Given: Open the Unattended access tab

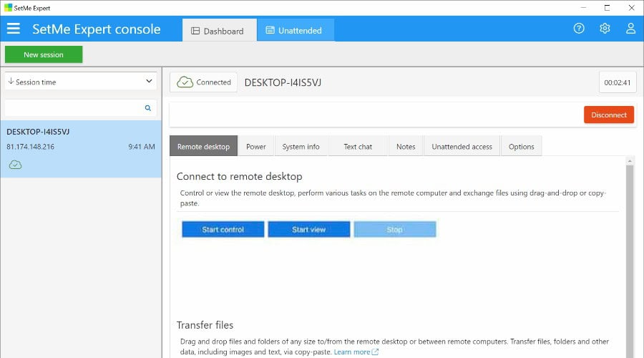Looking at the screenshot, I should tap(462, 147).
